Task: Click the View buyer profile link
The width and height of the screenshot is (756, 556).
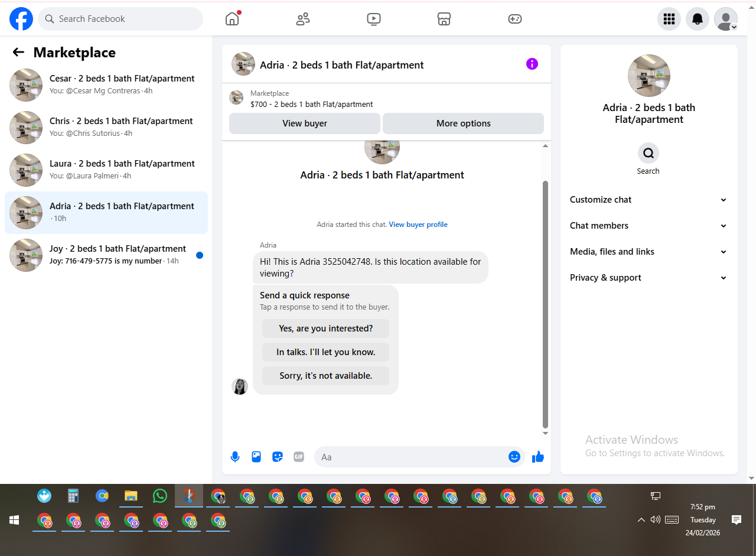Action: 418,225
